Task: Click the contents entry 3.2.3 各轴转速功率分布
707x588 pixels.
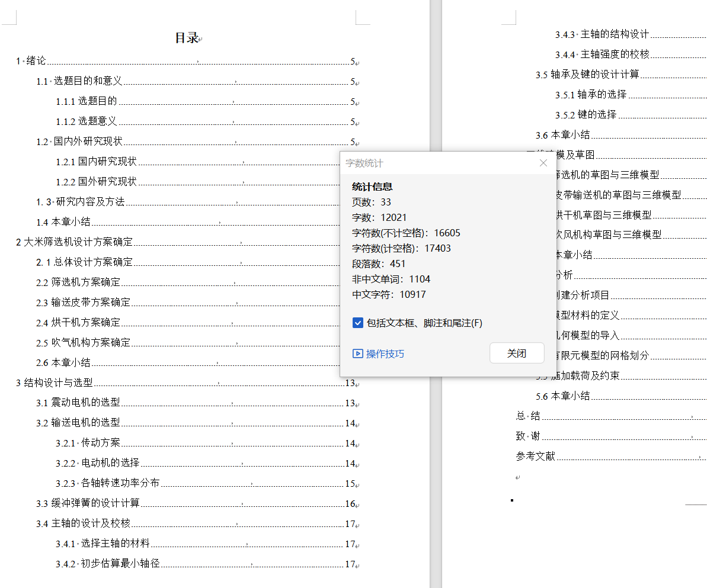Action: [x=208, y=483]
